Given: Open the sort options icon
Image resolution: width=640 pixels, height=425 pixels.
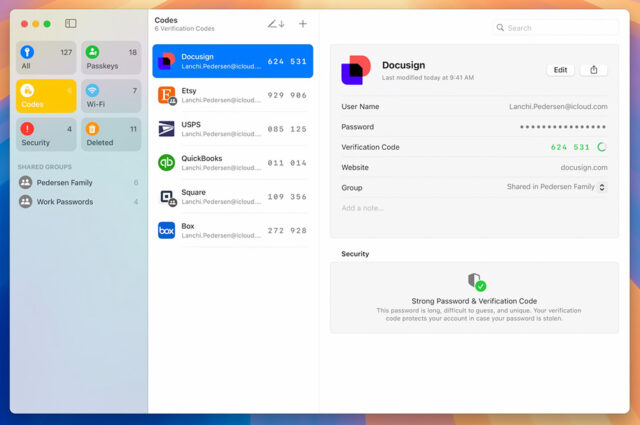Looking at the screenshot, I should 276,24.
